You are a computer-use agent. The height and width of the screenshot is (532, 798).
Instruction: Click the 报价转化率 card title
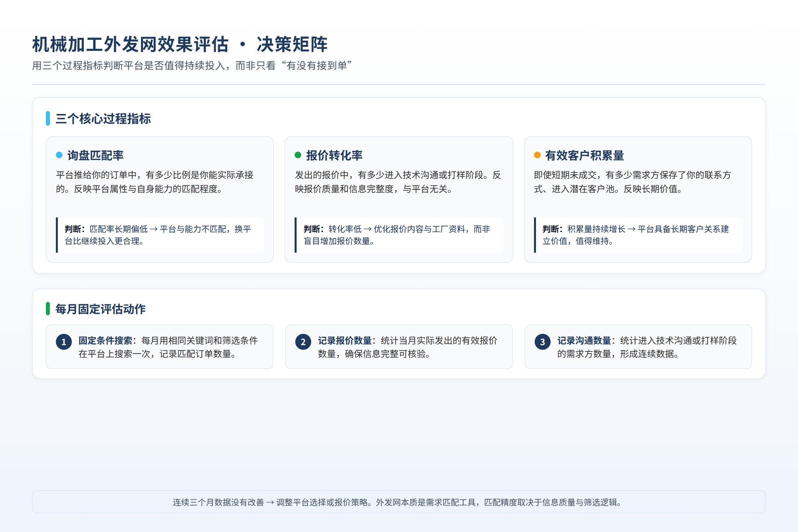pyautogui.click(x=334, y=155)
